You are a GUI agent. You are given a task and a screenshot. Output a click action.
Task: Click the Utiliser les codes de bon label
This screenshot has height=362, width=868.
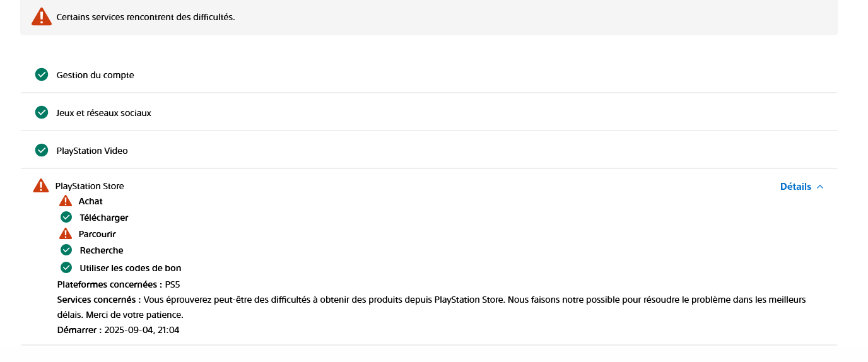point(131,268)
